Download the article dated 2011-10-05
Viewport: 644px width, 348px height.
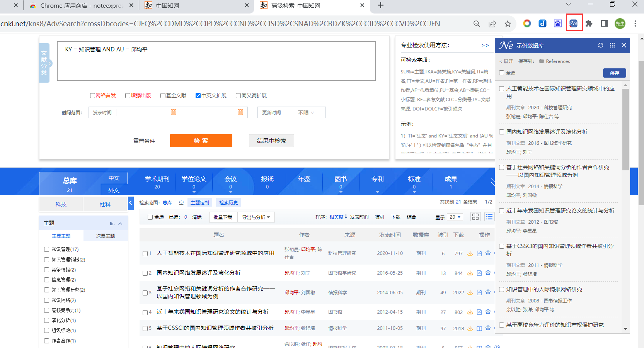click(470, 328)
